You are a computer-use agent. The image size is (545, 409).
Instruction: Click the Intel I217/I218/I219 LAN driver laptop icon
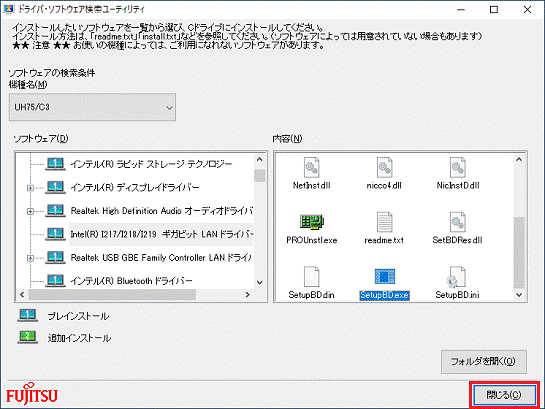pos(55,234)
